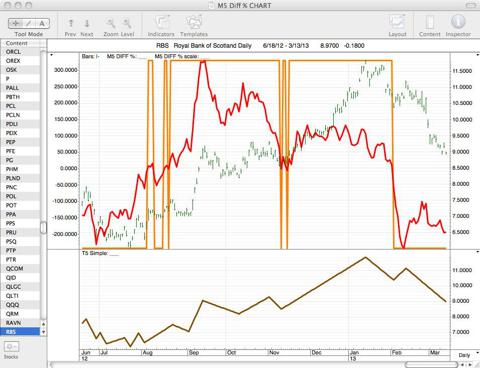Viewport: 480px width, 368px height.
Task: Select PLND in the stock list
Action: (20, 178)
